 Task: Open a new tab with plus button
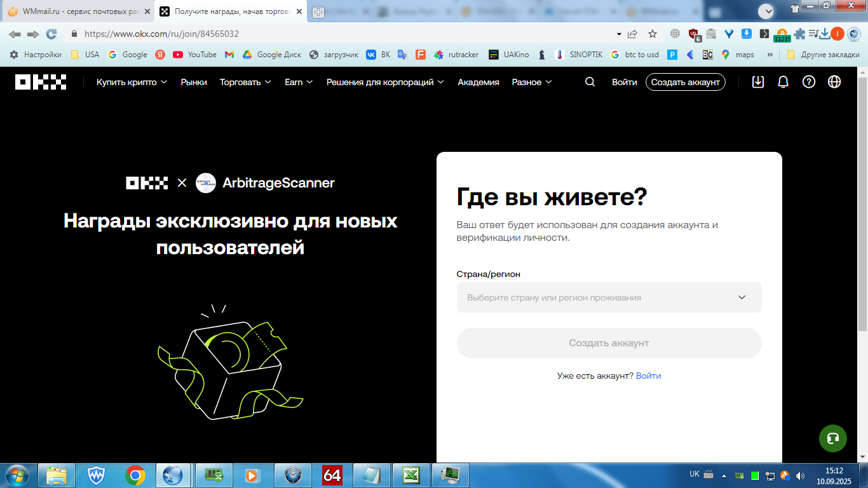(x=318, y=12)
